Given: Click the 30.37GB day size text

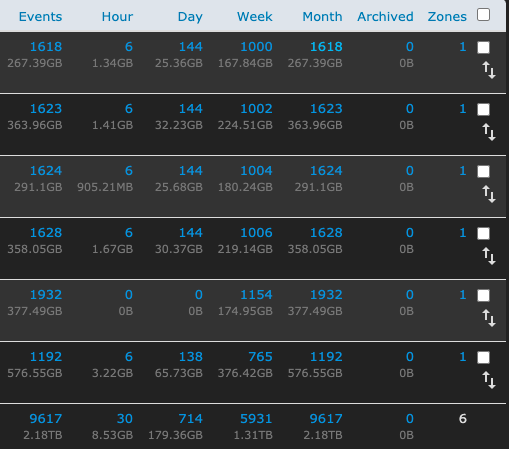Looking at the screenshot, I should [x=179, y=249].
